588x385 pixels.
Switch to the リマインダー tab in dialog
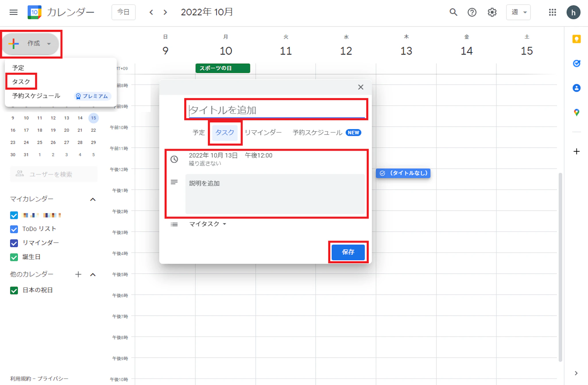tap(263, 133)
